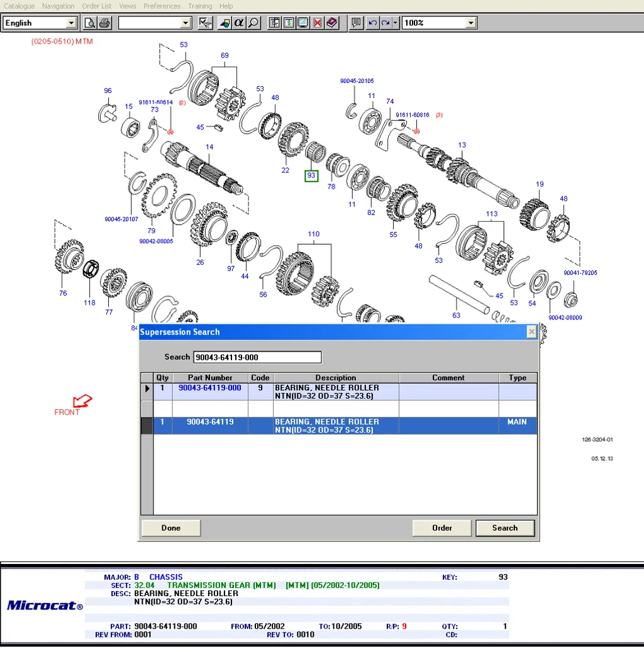Click the Qty column header
This screenshot has height=652, width=644.
pos(163,378)
